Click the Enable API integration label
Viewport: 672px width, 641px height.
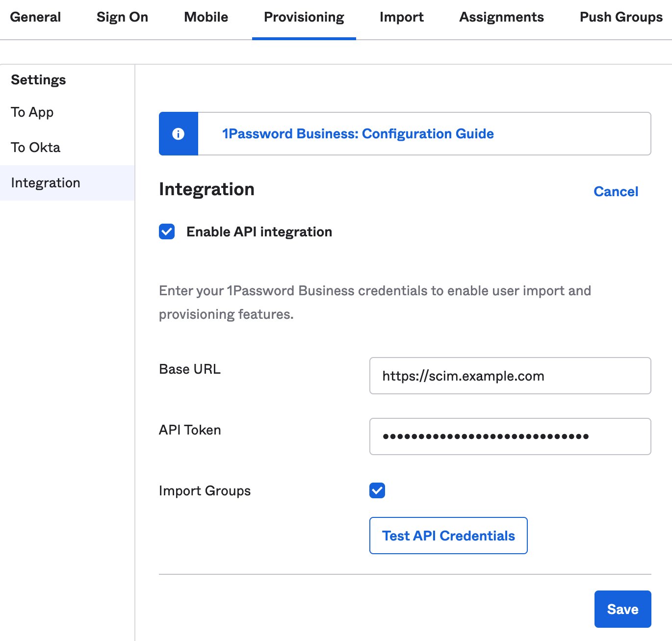click(259, 232)
